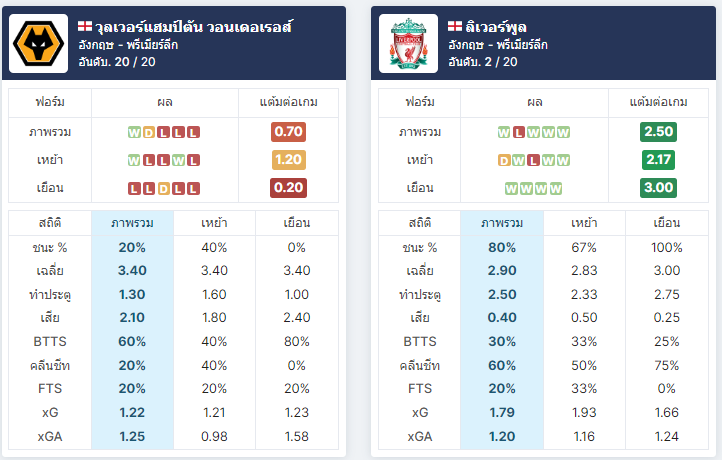Click the England flag beside ลิเวอร์พูล

click(455, 26)
